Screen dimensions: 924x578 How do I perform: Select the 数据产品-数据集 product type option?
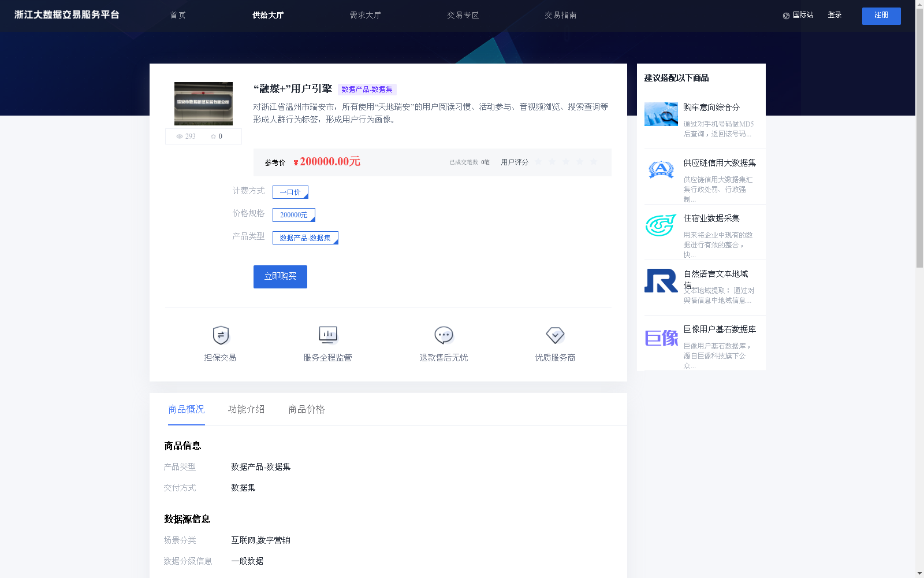pos(305,238)
